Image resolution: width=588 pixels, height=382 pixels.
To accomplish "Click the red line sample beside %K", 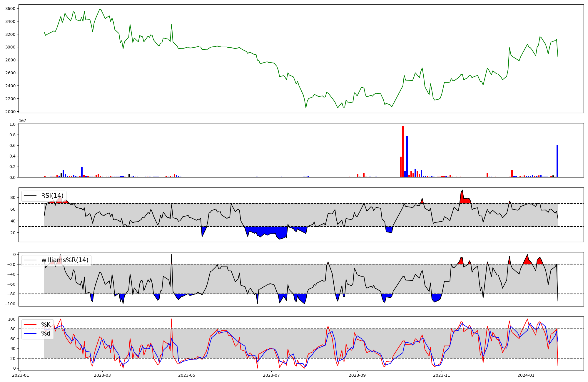I will (x=30, y=325).
